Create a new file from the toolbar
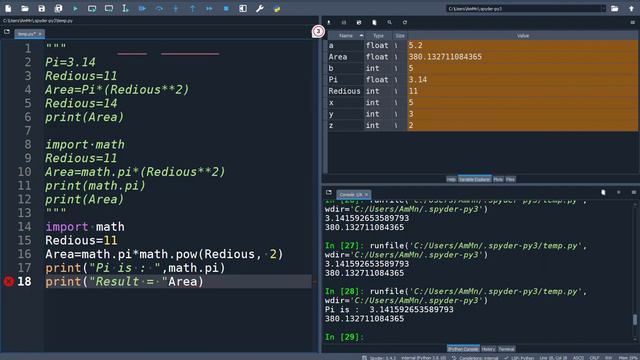640x360 pixels. tap(8, 8)
